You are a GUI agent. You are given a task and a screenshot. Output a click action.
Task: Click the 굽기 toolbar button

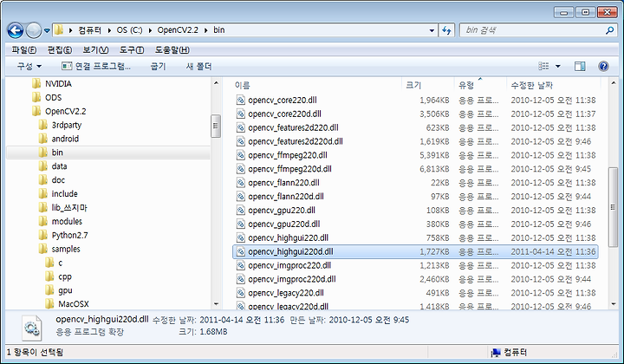tap(158, 66)
